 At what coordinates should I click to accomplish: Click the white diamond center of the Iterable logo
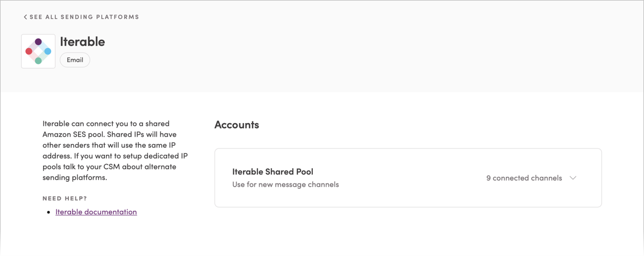(38, 52)
